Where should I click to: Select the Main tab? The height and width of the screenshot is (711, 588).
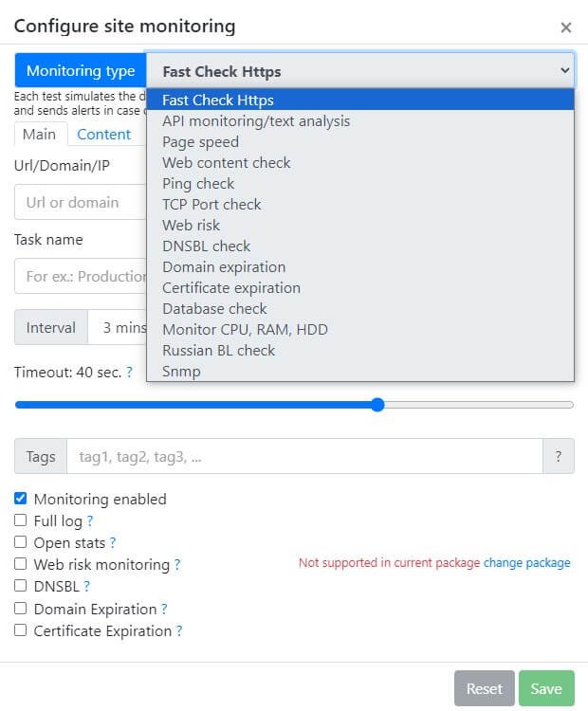40,135
